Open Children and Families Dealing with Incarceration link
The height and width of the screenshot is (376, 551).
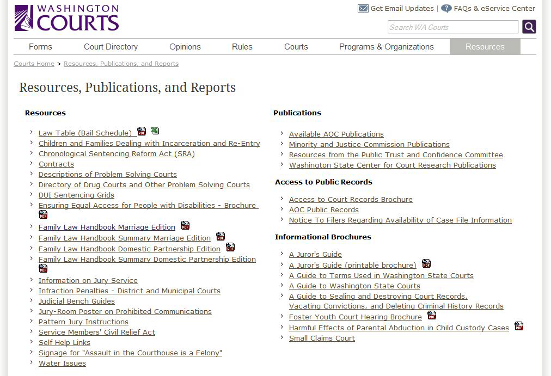point(149,143)
